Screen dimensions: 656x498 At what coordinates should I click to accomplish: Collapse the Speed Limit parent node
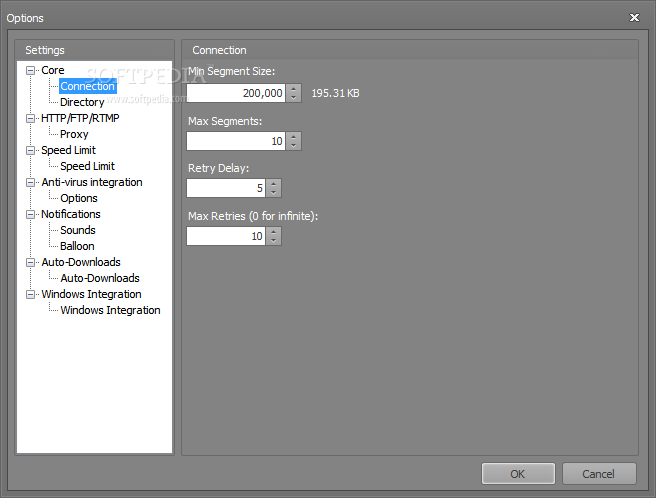(30, 150)
